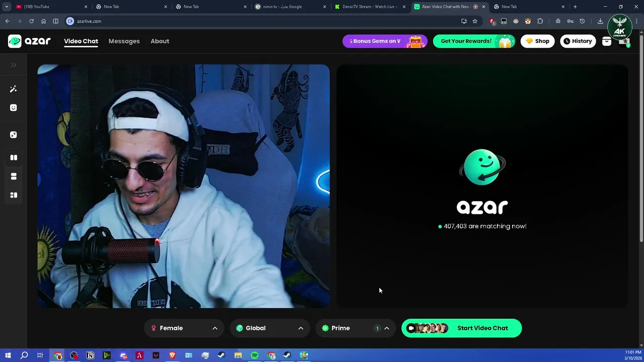Viewport: 644px width, 362px height.
Task: Open Spotify from the taskbar
Action: [x=255, y=355]
